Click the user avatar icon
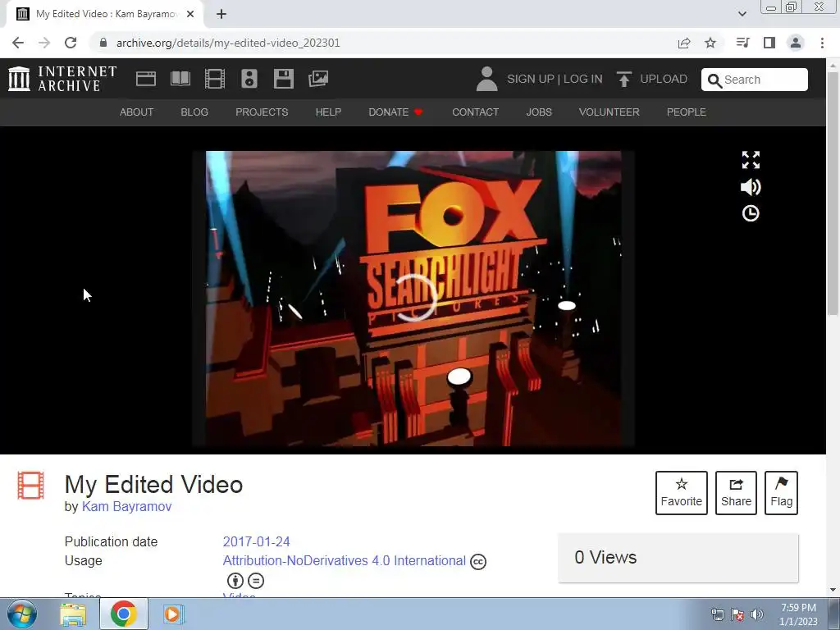 click(486, 79)
